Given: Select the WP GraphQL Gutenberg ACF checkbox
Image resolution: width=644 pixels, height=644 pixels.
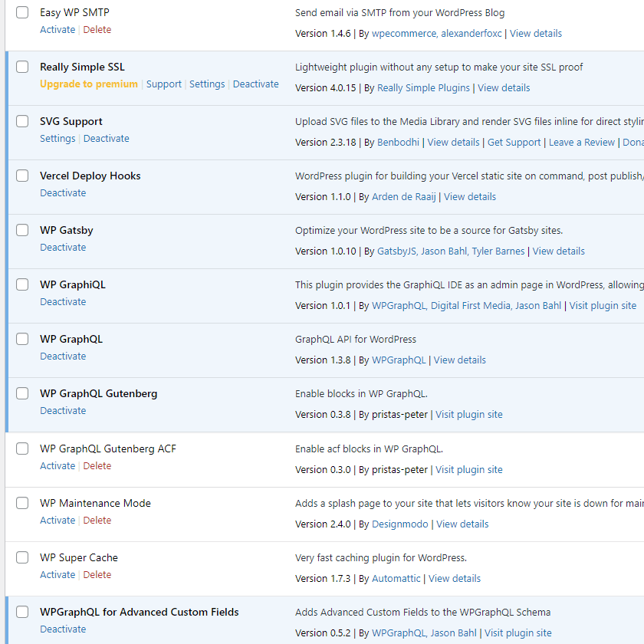Looking at the screenshot, I should [22, 449].
